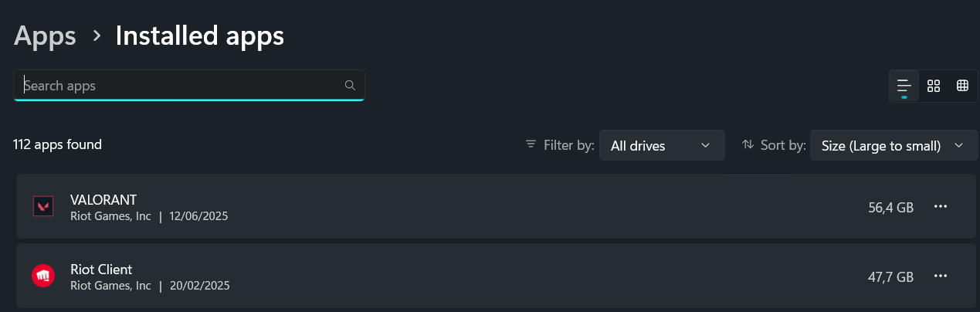Screen dimensions: 980x312
Task: Click the sort arrows icon beside Sort by
Action: coord(748,144)
